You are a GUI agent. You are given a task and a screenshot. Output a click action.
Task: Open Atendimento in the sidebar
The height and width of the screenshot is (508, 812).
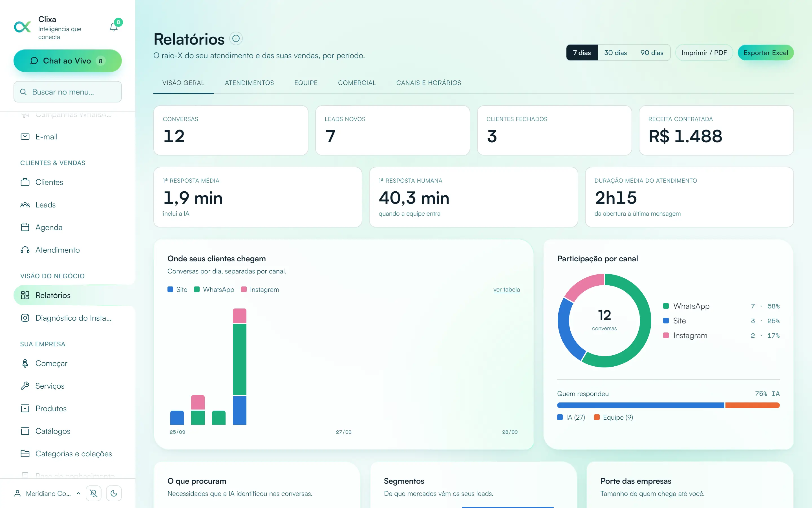pyautogui.click(x=67, y=250)
